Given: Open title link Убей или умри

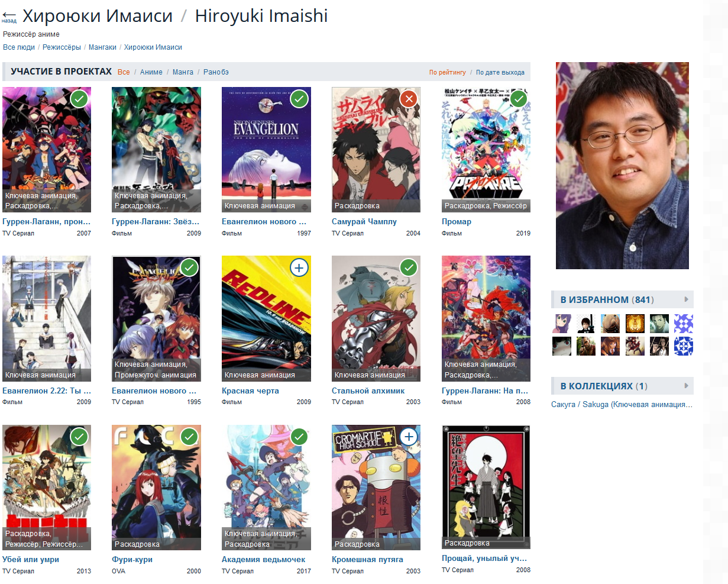Looking at the screenshot, I should click(31, 559).
